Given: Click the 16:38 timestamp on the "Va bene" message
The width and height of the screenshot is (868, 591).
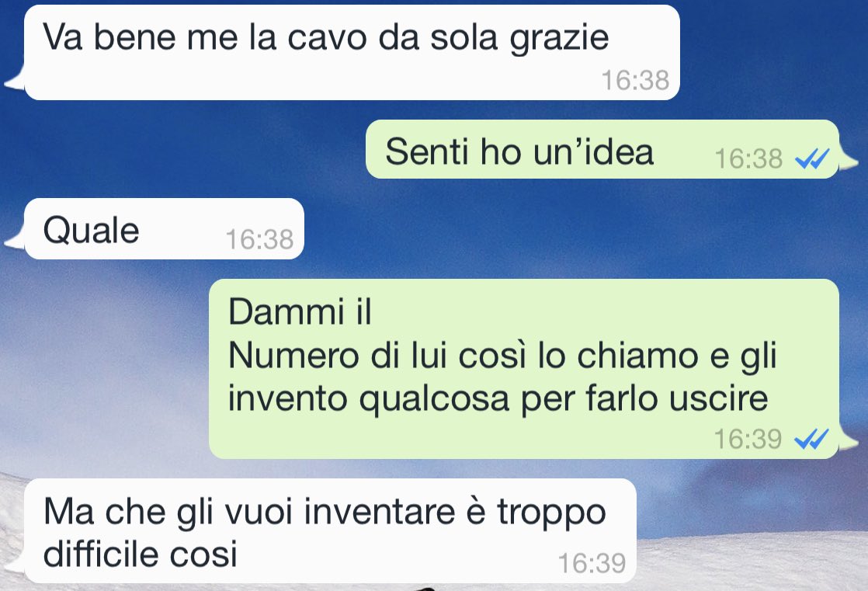Looking at the screenshot, I should [635, 80].
